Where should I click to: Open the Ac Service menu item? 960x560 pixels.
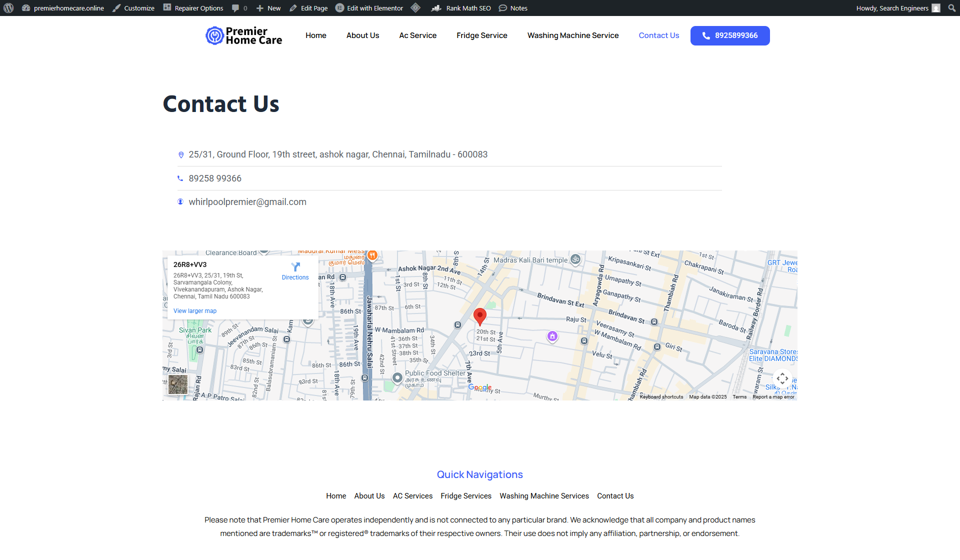417,35
